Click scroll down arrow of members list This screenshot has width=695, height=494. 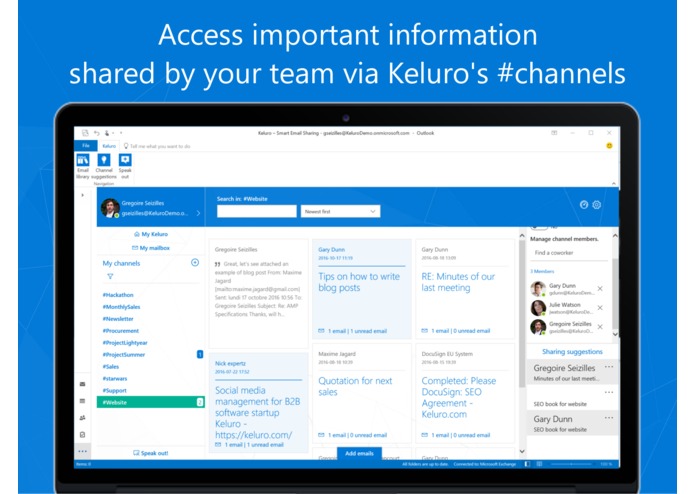[615, 334]
